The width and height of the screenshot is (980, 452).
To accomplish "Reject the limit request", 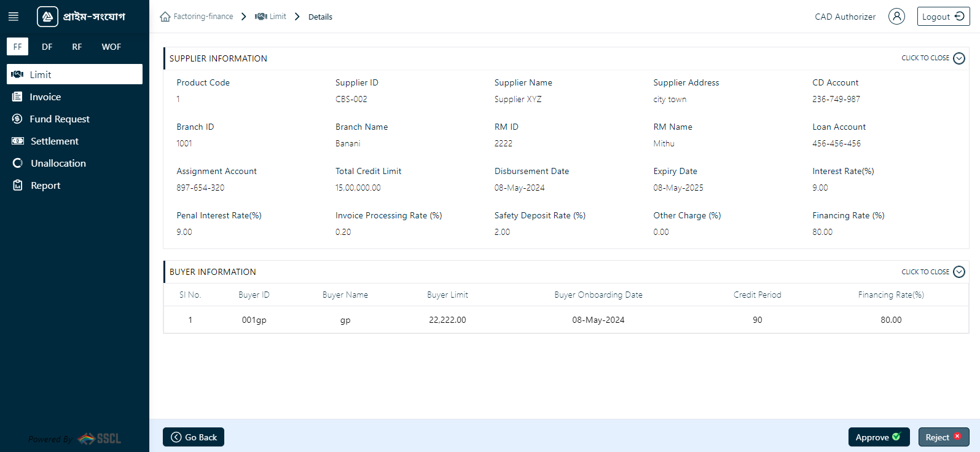I will (x=944, y=437).
